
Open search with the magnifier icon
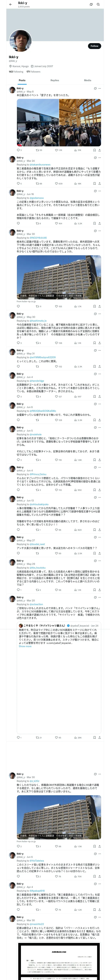pyautogui.click(x=98, y=5)
